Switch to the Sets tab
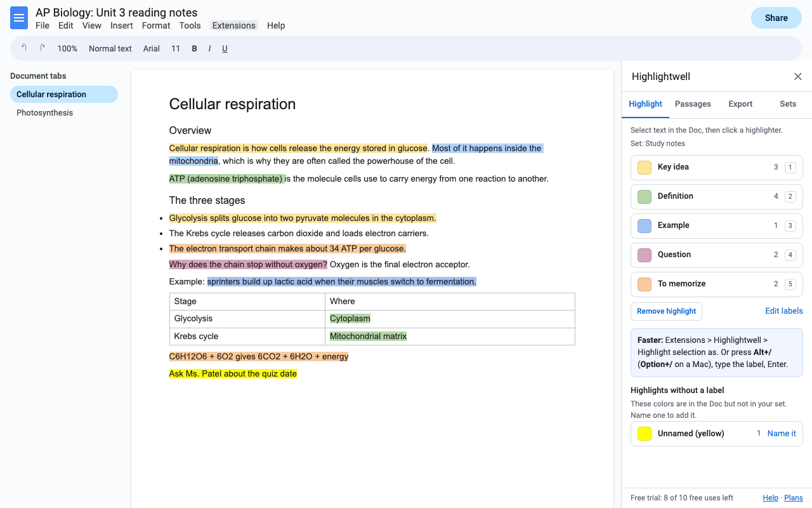Viewport: 812px width, 508px height. pos(788,104)
